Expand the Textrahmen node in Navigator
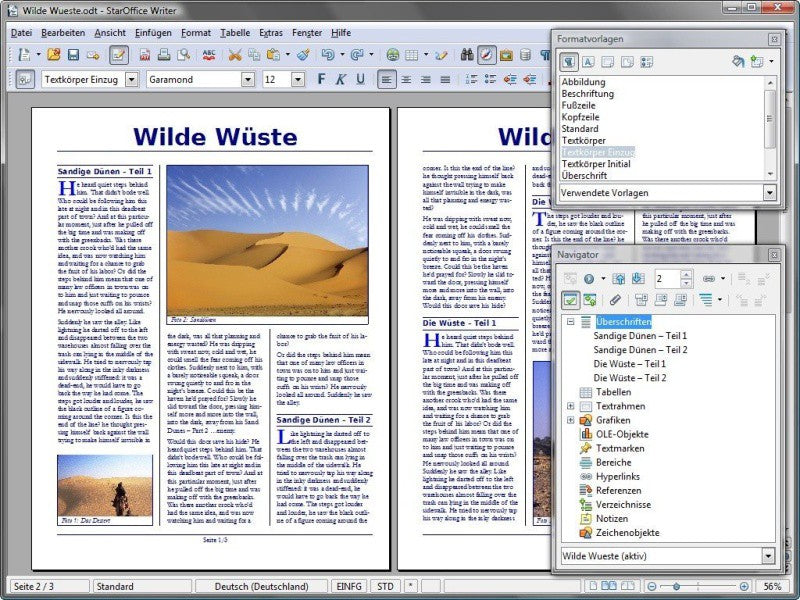800x600 pixels. pyautogui.click(x=570, y=406)
